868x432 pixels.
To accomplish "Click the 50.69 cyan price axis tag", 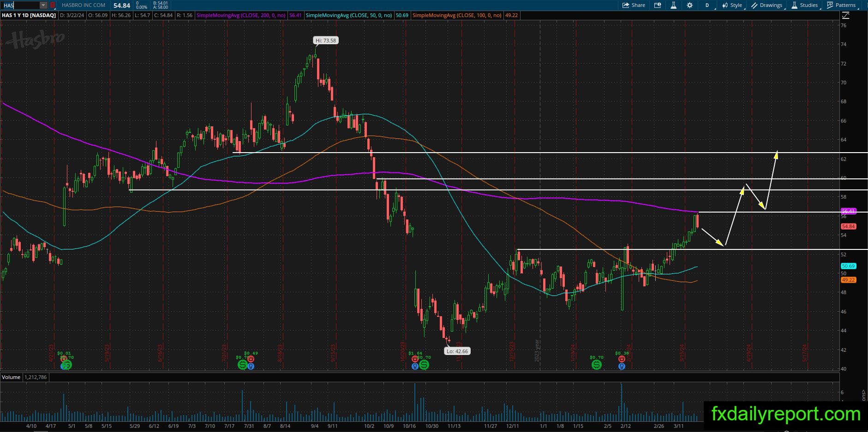I will 849,266.
